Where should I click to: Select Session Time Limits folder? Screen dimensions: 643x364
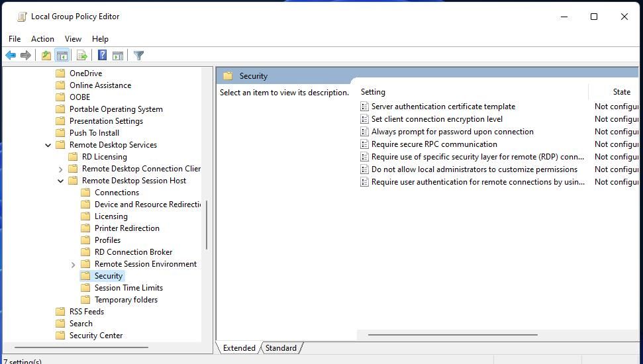(x=128, y=288)
